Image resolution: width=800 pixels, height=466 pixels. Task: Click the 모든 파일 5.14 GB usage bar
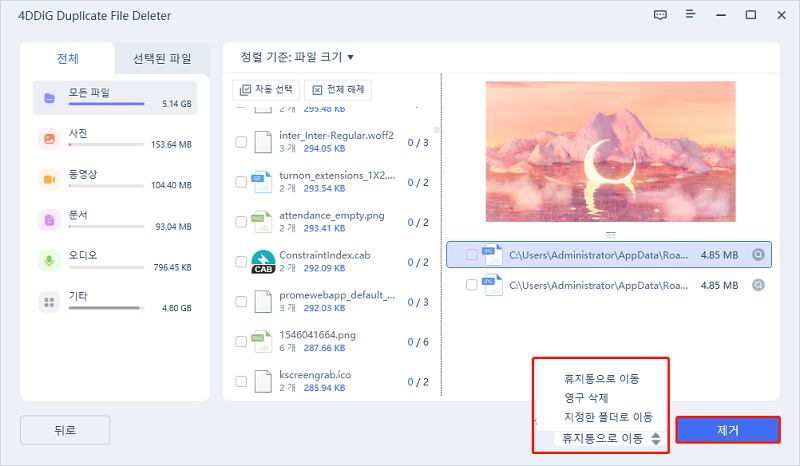tap(107, 104)
